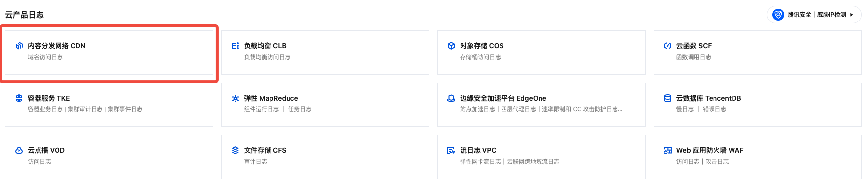868x187 pixels.
Task: Click the SCF cloud function icon
Action: [668, 46]
